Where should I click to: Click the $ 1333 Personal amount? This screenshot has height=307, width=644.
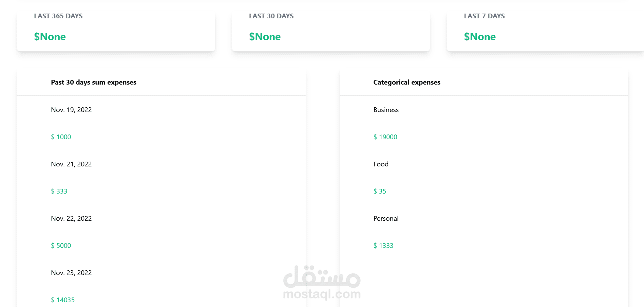pyautogui.click(x=383, y=246)
